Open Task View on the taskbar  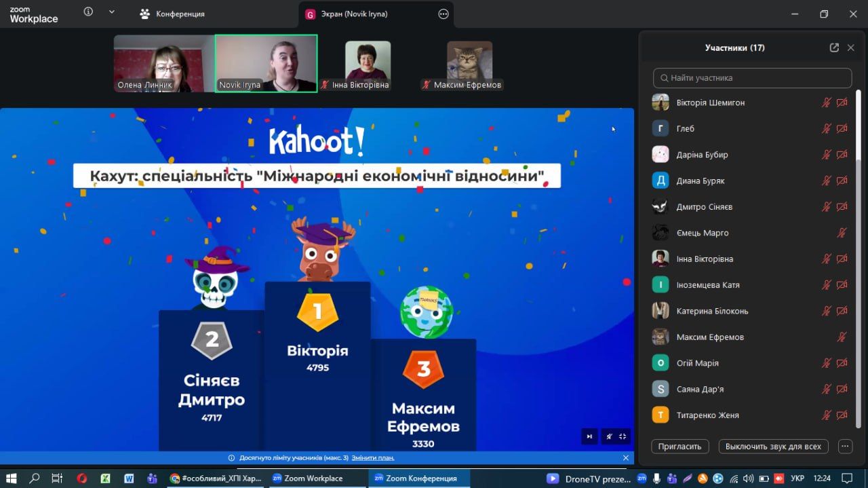point(57,478)
